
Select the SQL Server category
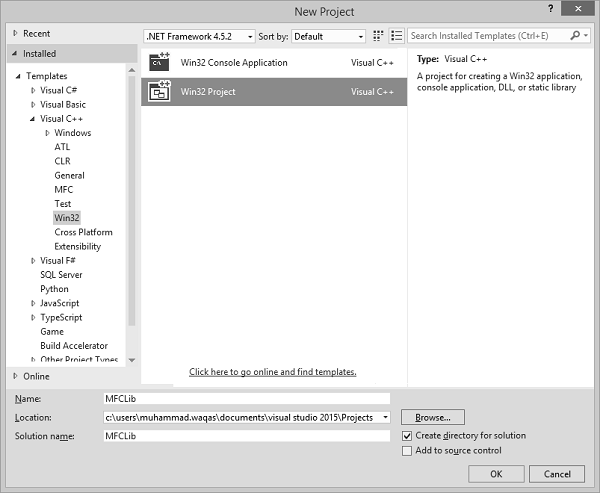click(x=61, y=275)
